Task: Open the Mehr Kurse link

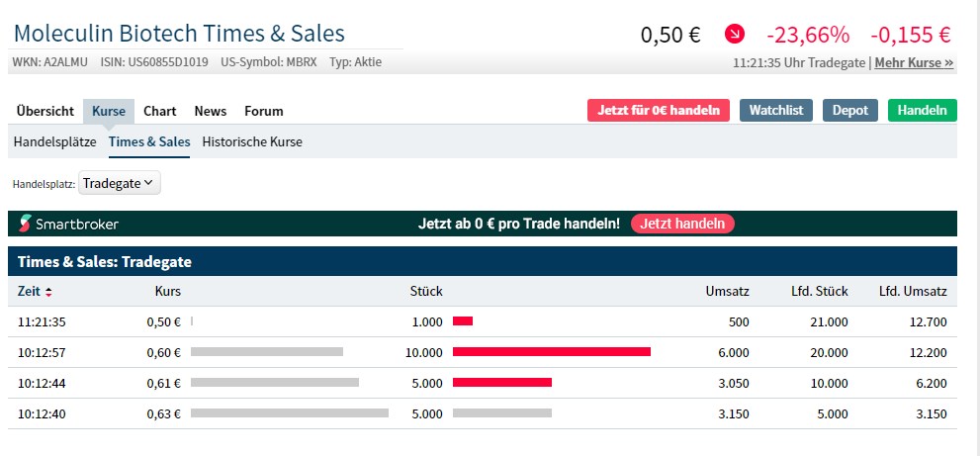Action: tap(914, 62)
